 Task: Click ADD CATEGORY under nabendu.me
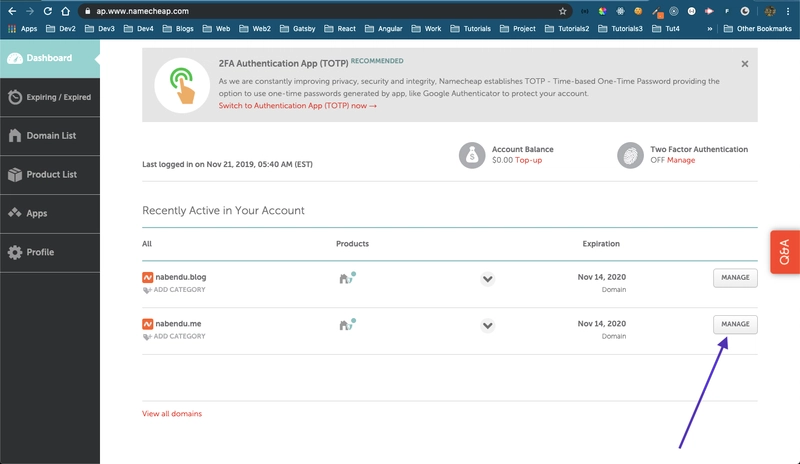coord(174,336)
